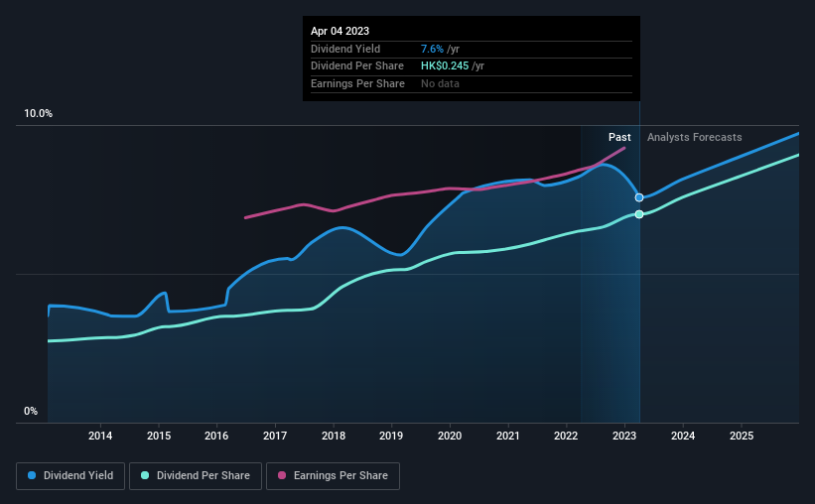Toggle the Dividend Per Share legend button

point(196,476)
